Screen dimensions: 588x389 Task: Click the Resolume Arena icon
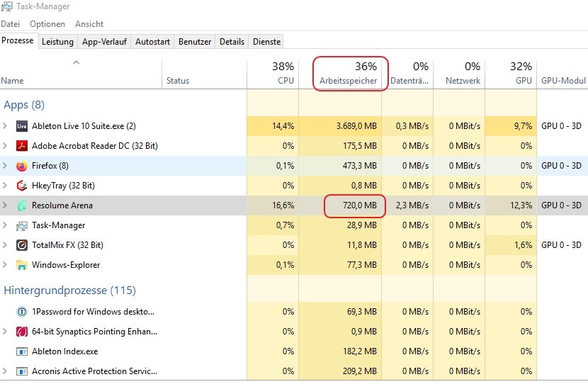tap(21, 205)
